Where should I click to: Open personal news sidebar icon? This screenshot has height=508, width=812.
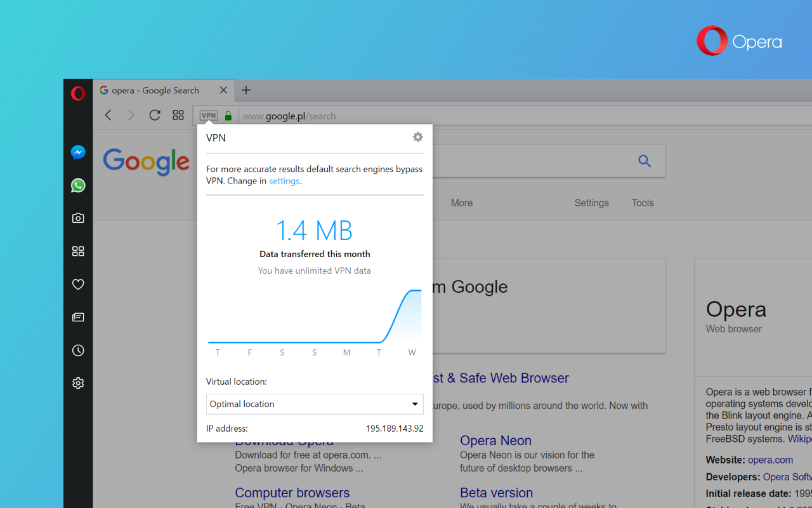click(x=78, y=317)
